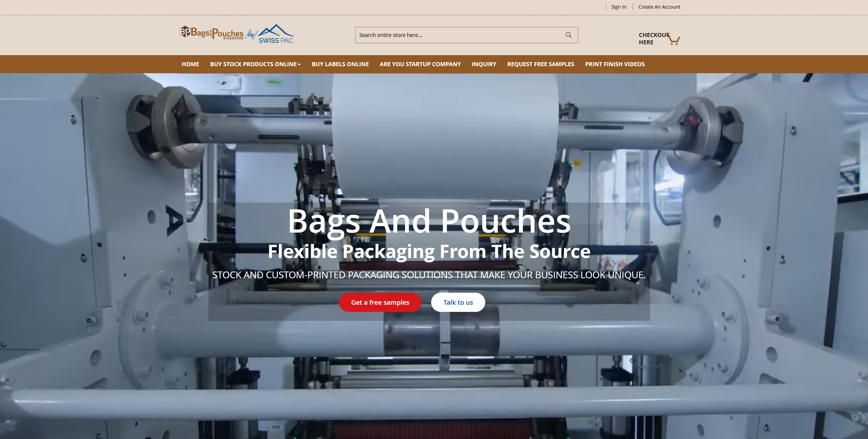This screenshot has height=439, width=868.
Task: Open Are You Startup Company page
Action: [x=420, y=64]
